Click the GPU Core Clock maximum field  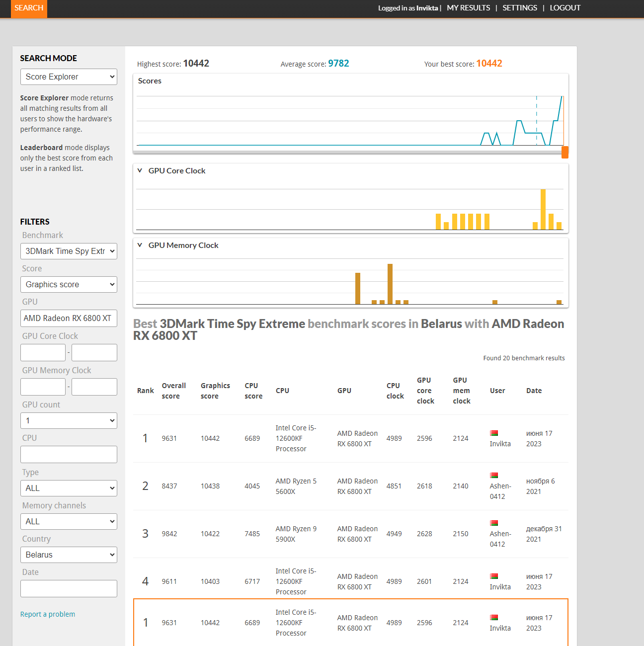[x=94, y=352]
